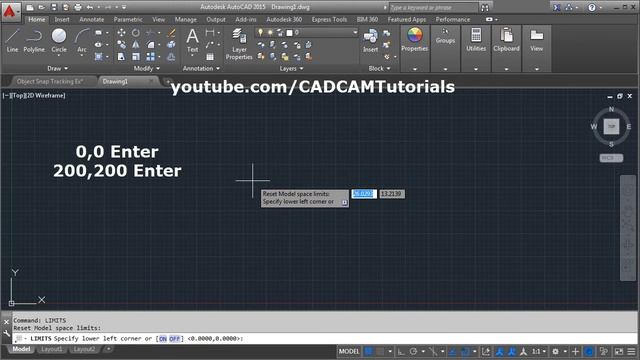Click the keyword search input field
Image resolution: width=640 pixels, height=360 pixels.
coord(433,7)
